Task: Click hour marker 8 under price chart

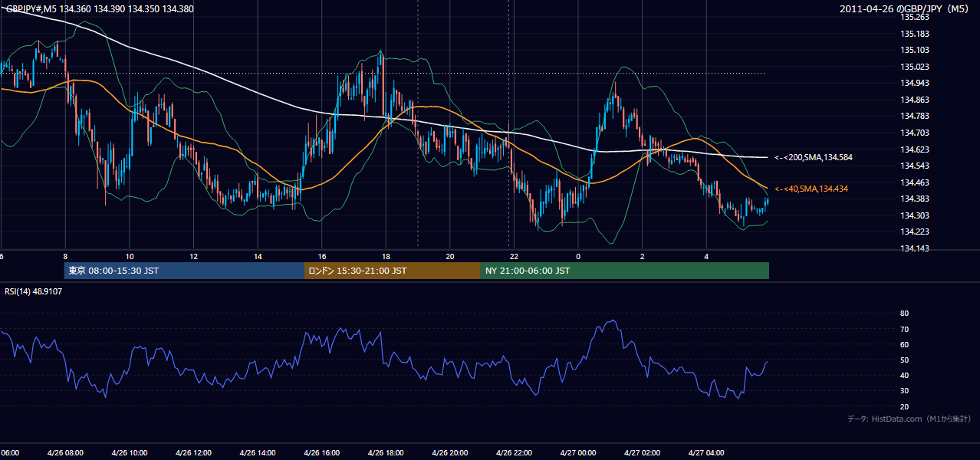Action: [x=65, y=257]
